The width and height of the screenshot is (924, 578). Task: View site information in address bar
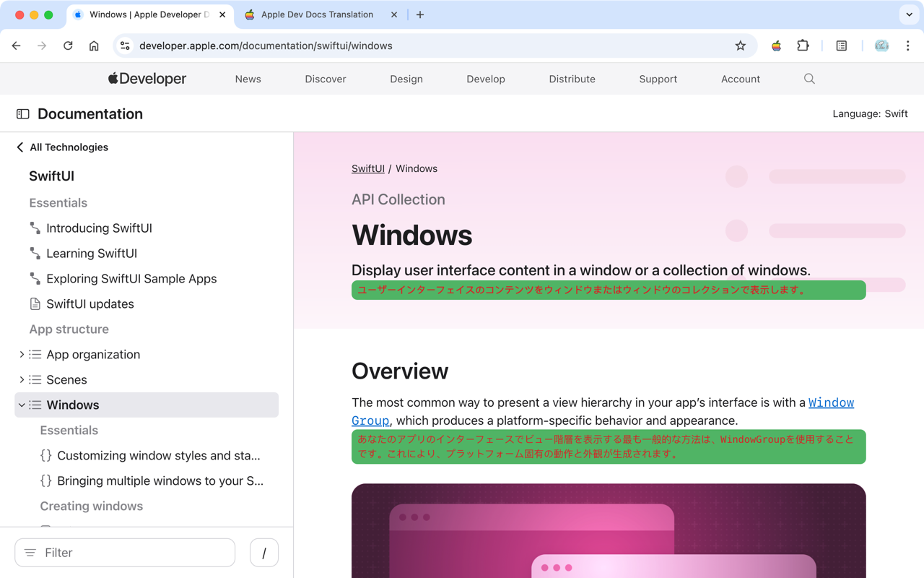pos(125,46)
